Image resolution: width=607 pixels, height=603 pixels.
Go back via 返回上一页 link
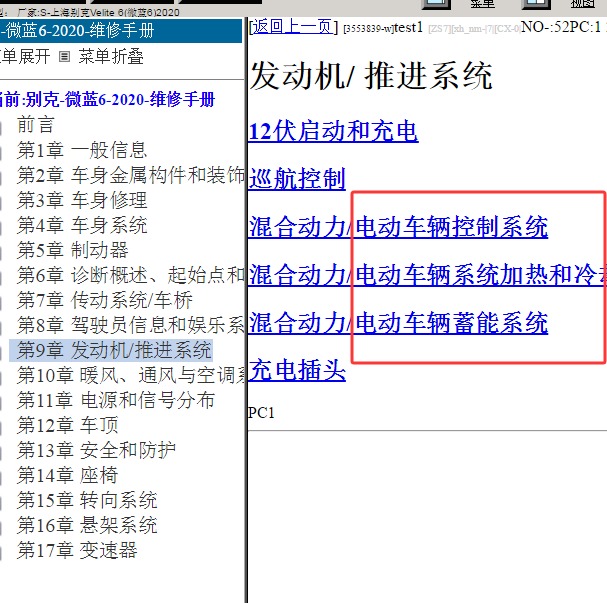click(292, 27)
